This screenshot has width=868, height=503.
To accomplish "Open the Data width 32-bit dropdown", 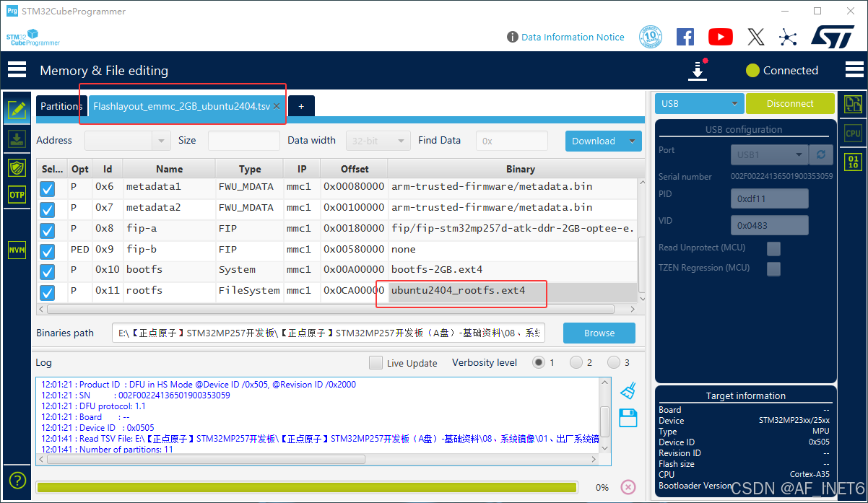I will [x=378, y=141].
